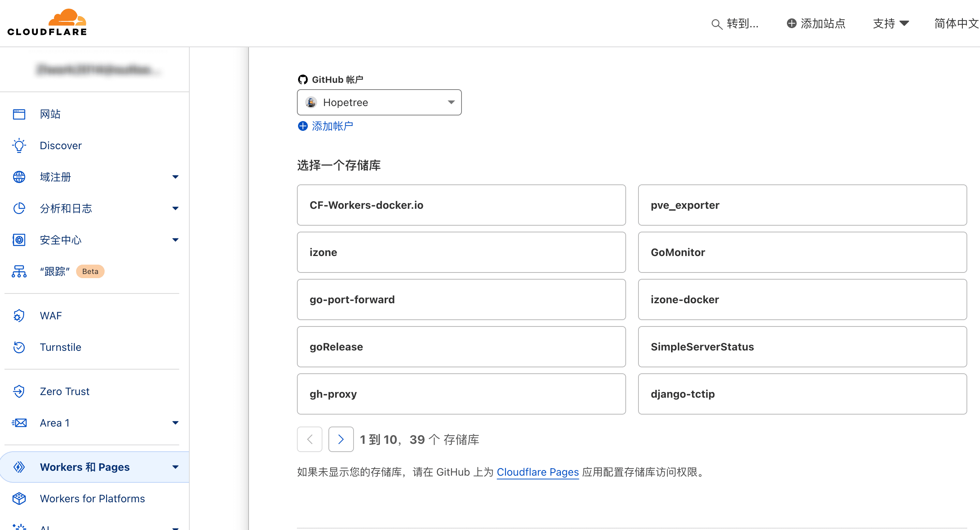This screenshot has width=980, height=530.
Task: Go to the next page of repositories
Action: (x=340, y=439)
